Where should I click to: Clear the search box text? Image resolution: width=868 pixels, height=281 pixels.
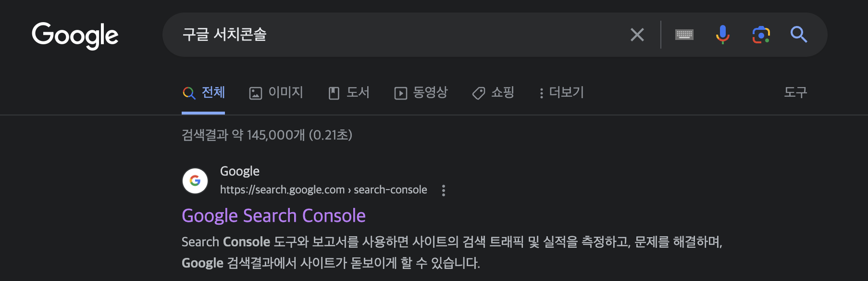637,35
